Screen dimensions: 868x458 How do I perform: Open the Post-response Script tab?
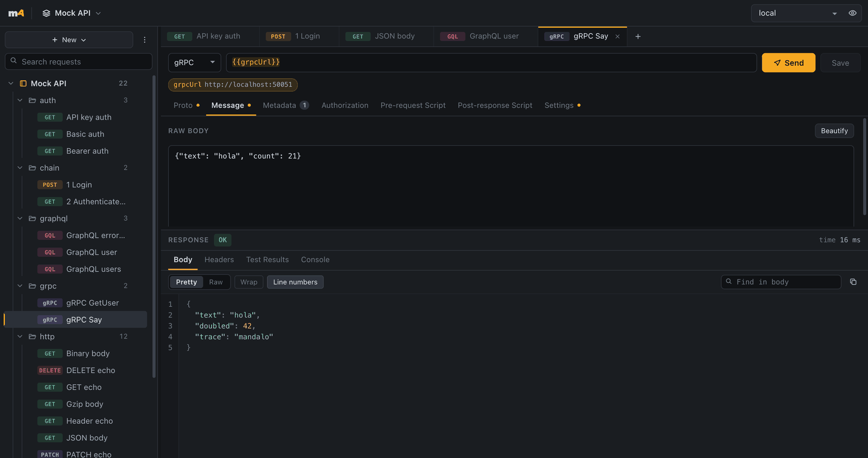[495, 105]
